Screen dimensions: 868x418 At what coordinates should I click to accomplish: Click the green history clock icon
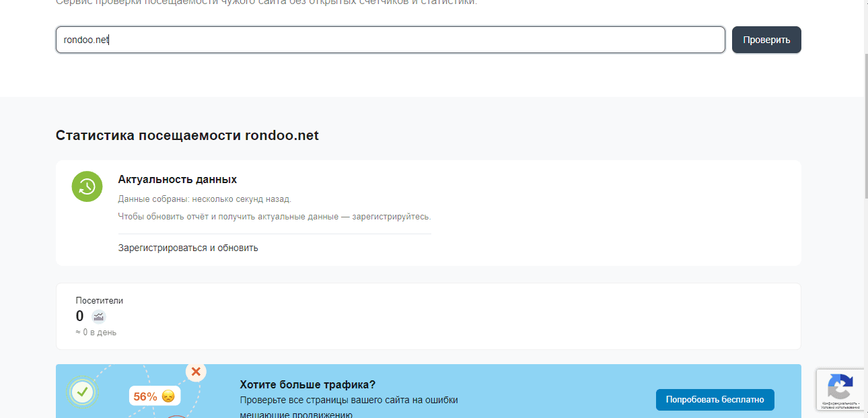pos(87,186)
